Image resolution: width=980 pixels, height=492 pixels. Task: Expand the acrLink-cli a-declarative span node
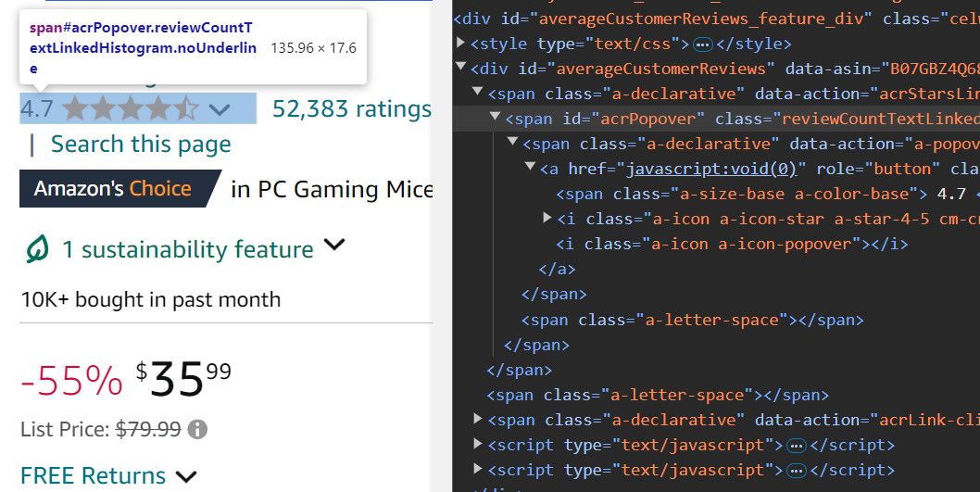pyautogui.click(x=478, y=418)
